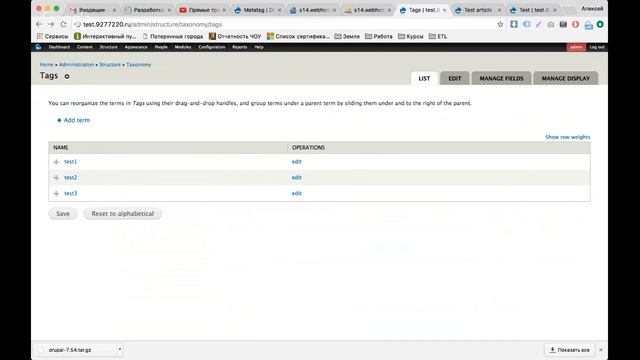This screenshot has height=360, width=640.
Task: Open the Content admin menu item
Action: [x=84, y=47]
